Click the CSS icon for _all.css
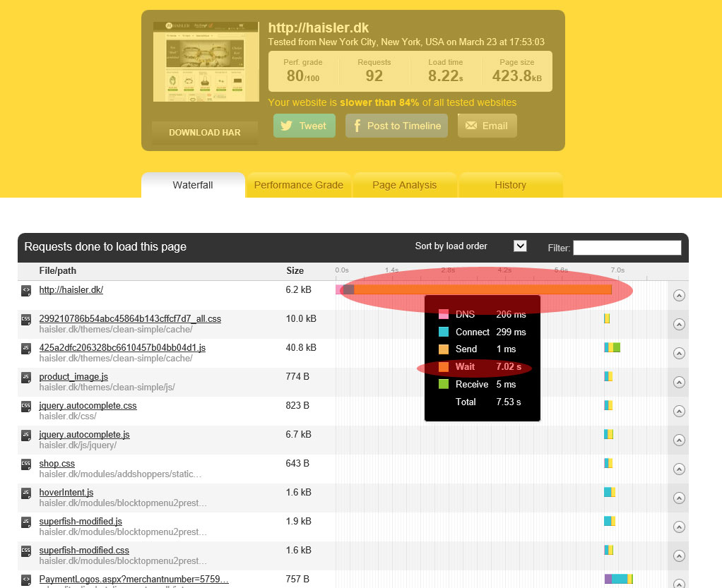The width and height of the screenshot is (722, 588). tap(26, 320)
